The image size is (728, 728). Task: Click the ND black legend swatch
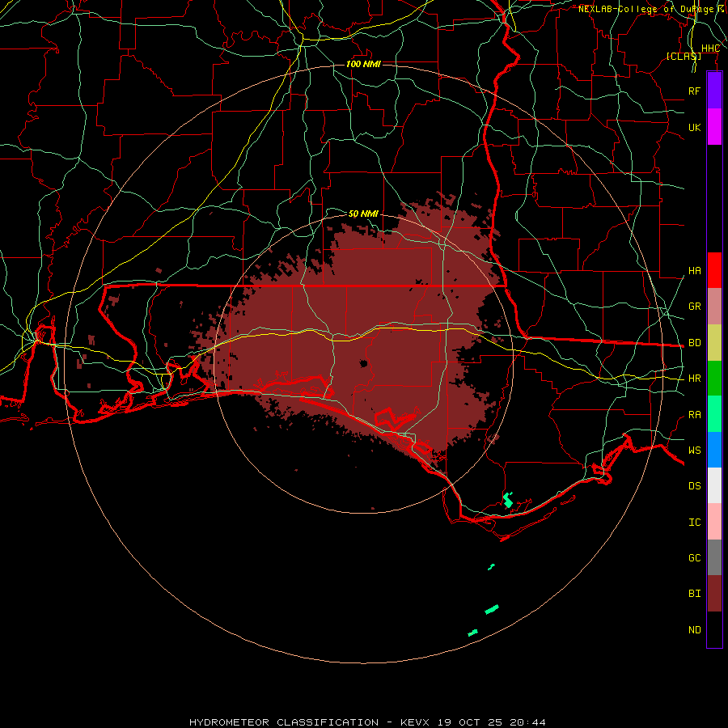[714, 629]
